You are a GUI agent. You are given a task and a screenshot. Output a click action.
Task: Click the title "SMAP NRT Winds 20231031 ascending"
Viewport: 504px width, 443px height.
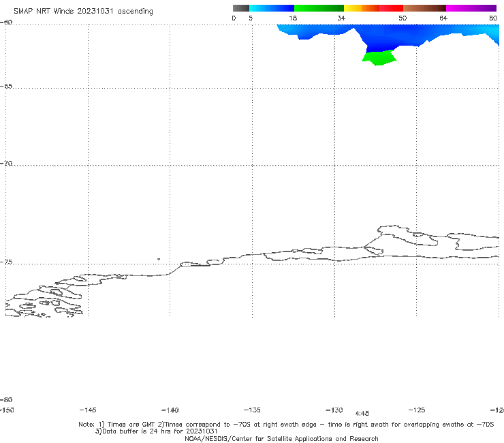point(83,12)
